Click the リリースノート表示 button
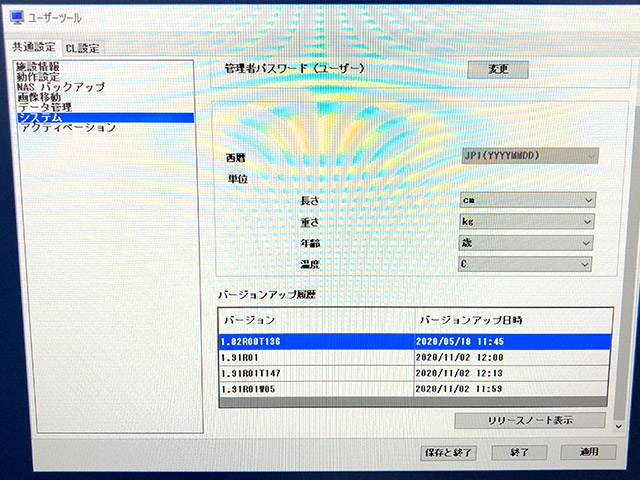The width and height of the screenshot is (640, 480). pos(530,420)
